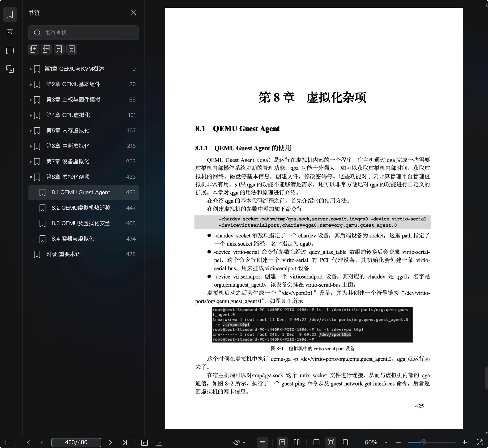Set zoom to actual size 1:1
The image size is (488, 448).
(316, 442)
